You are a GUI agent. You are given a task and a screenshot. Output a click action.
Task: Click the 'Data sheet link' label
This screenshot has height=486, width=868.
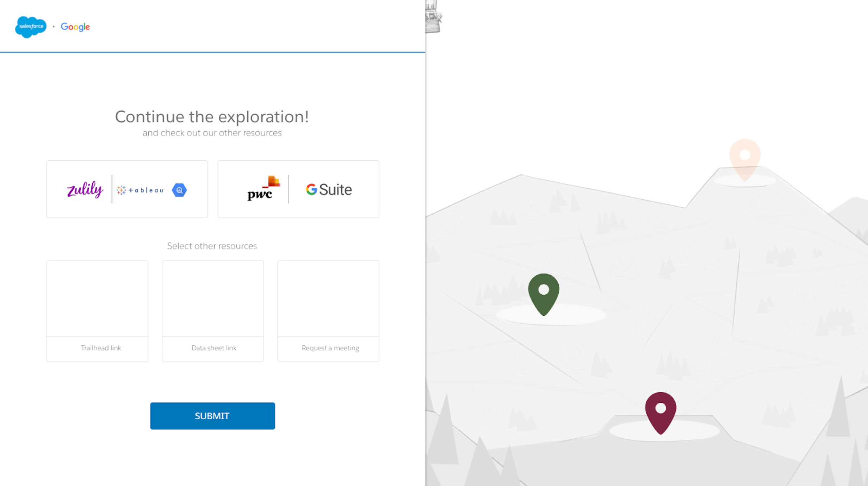click(214, 348)
